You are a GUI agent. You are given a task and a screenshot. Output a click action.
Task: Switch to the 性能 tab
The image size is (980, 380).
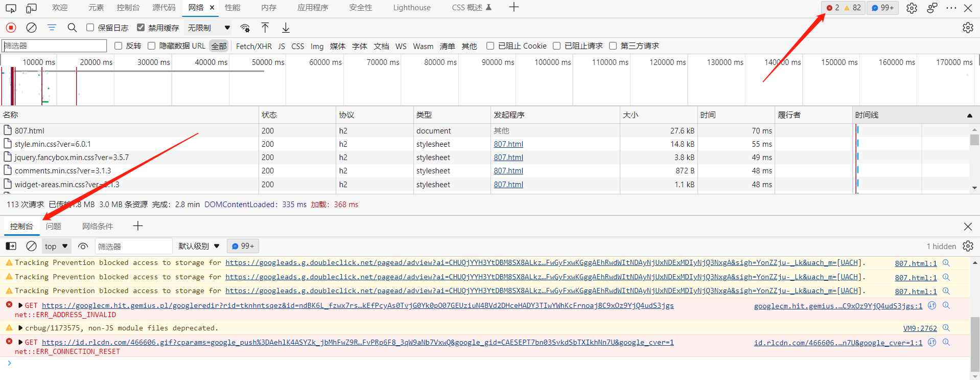pyautogui.click(x=232, y=8)
